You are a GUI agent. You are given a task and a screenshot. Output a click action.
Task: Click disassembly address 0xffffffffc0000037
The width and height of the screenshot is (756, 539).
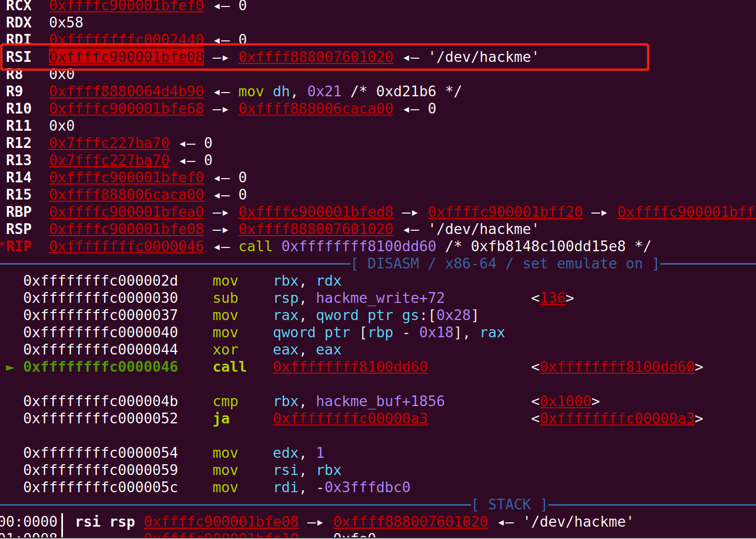pos(101,315)
